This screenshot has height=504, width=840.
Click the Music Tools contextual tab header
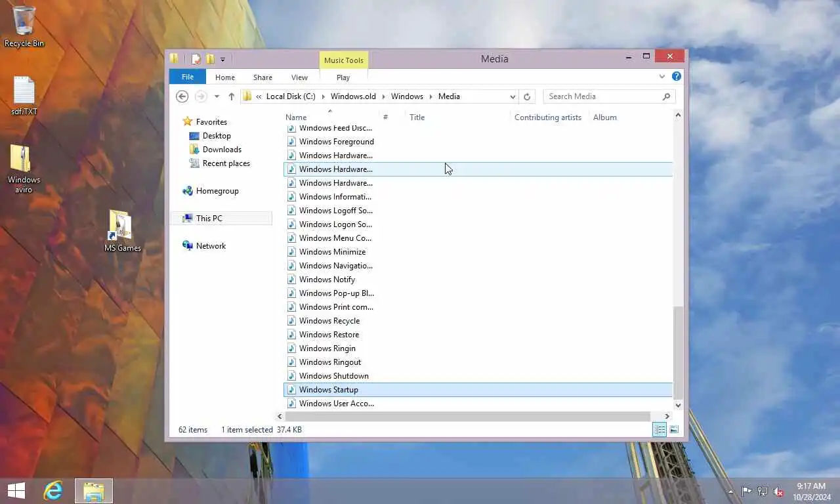(x=344, y=60)
